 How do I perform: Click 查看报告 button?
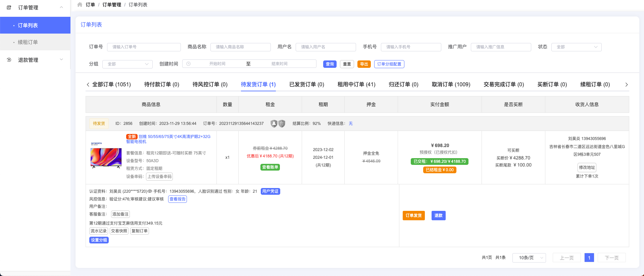click(x=178, y=199)
